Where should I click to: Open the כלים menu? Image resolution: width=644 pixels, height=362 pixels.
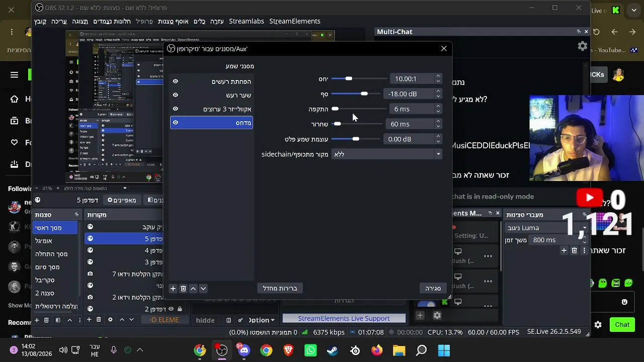pyautogui.click(x=199, y=21)
